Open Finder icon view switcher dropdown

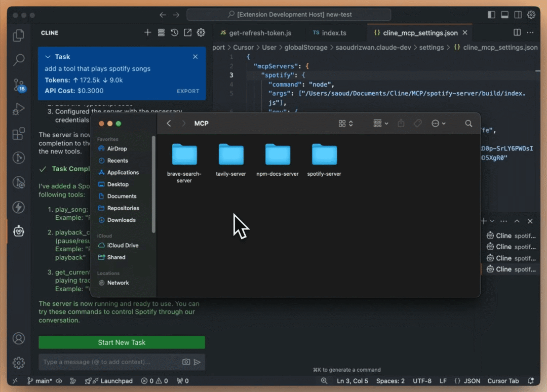coord(346,124)
